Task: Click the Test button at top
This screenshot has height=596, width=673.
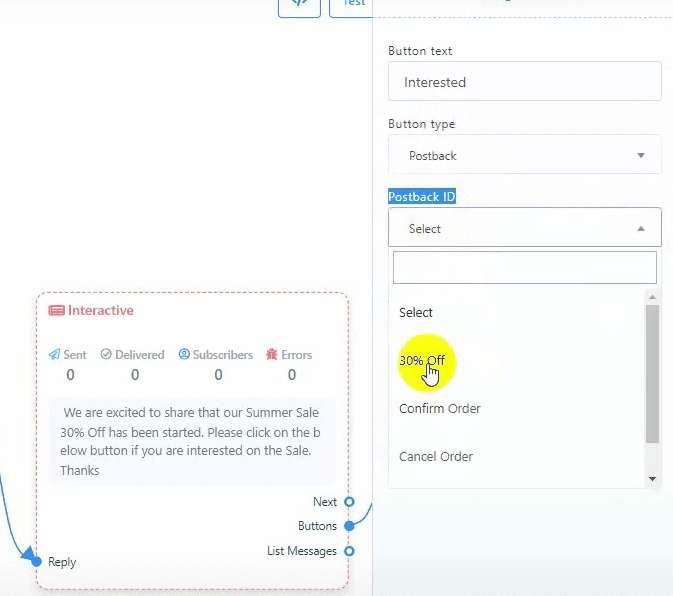Action: 351,4
